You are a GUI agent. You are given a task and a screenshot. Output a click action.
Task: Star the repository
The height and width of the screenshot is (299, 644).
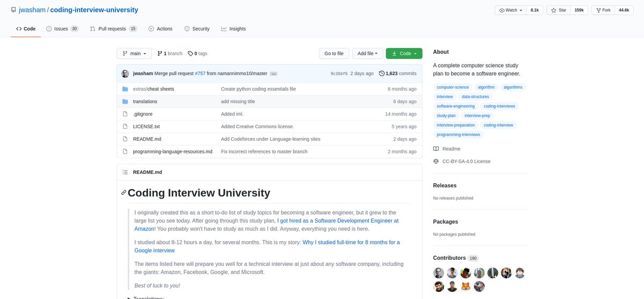coord(559,10)
